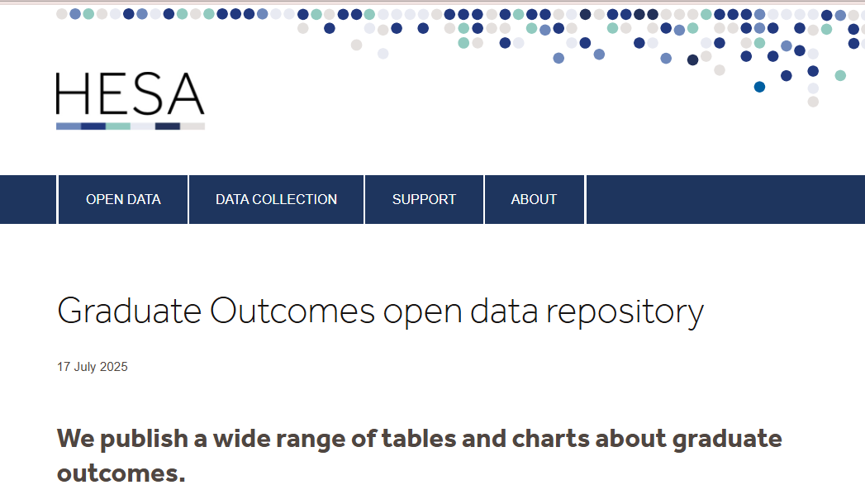The width and height of the screenshot is (865, 504).
Task: Click the periwinkle segment under HESA logo
Action: point(69,126)
